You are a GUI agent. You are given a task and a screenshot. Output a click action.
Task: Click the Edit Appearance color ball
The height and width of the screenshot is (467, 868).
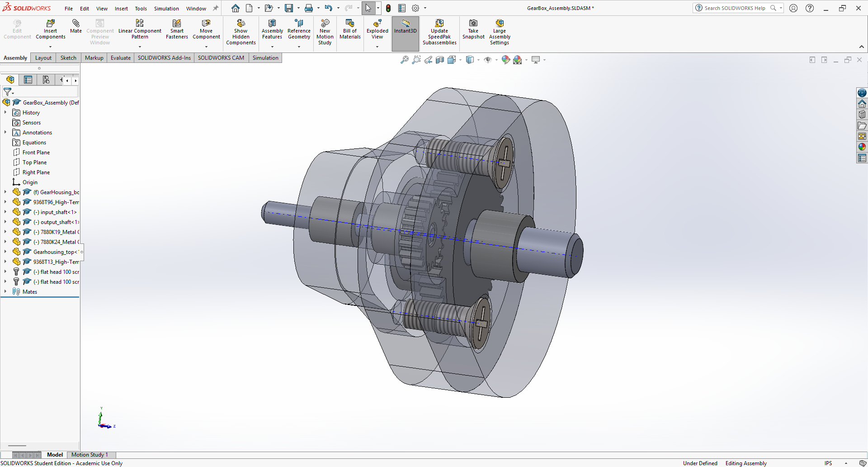tap(506, 60)
